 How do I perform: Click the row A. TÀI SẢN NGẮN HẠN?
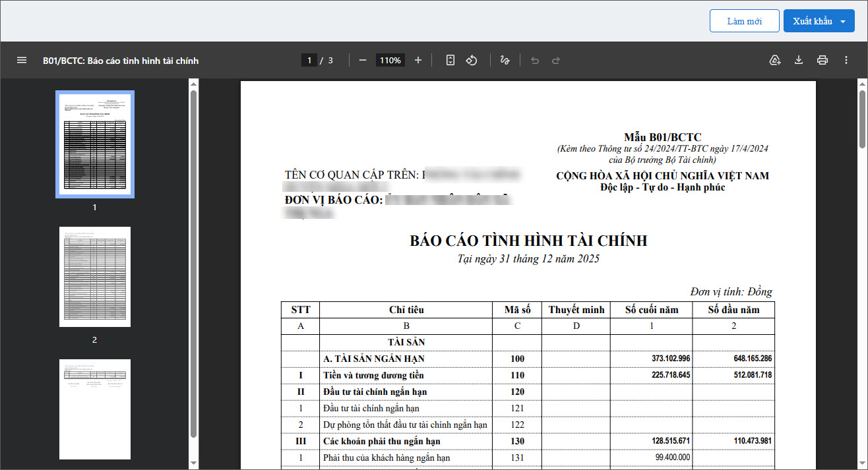coord(528,359)
